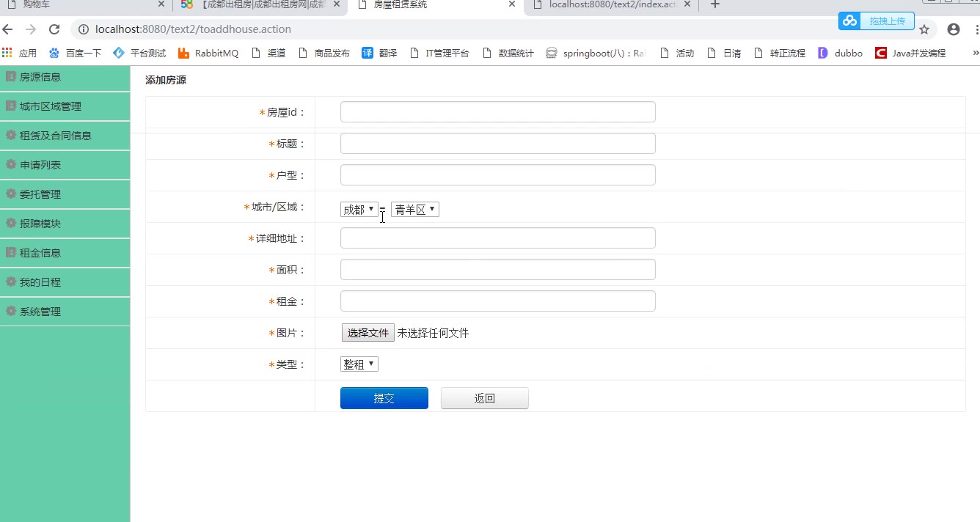Image resolution: width=980 pixels, height=522 pixels.
Task: Open the Java并发编程 bookmark
Action: 910,53
